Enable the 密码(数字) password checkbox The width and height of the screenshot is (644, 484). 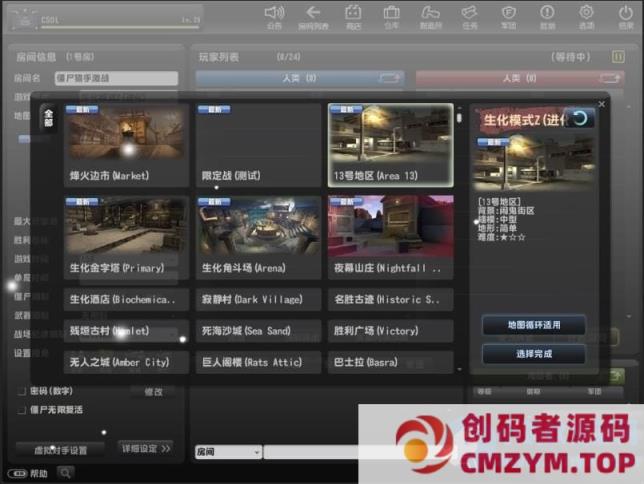(x=22, y=391)
